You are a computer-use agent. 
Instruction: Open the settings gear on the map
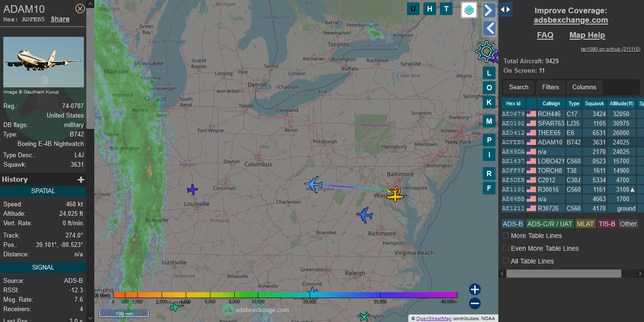pos(486,51)
